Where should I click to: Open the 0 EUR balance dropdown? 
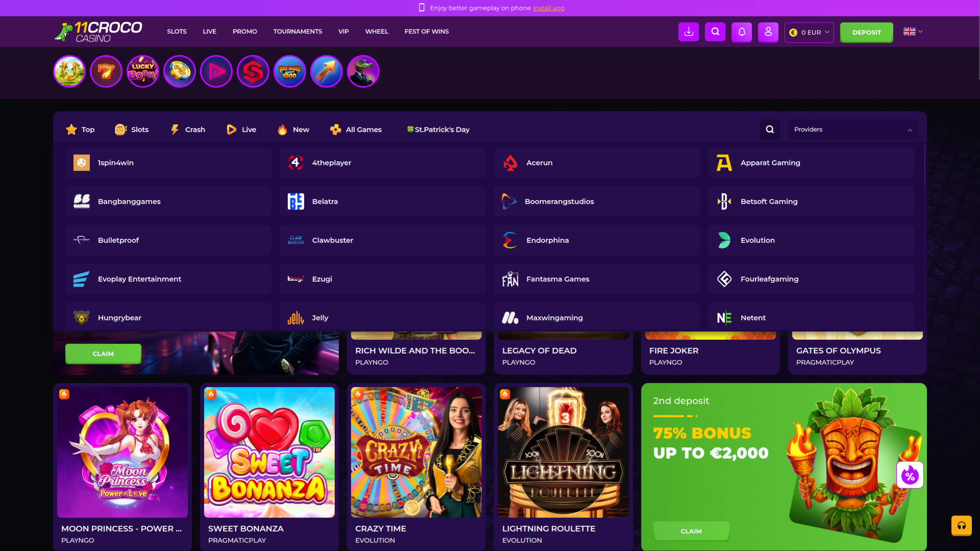click(809, 32)
